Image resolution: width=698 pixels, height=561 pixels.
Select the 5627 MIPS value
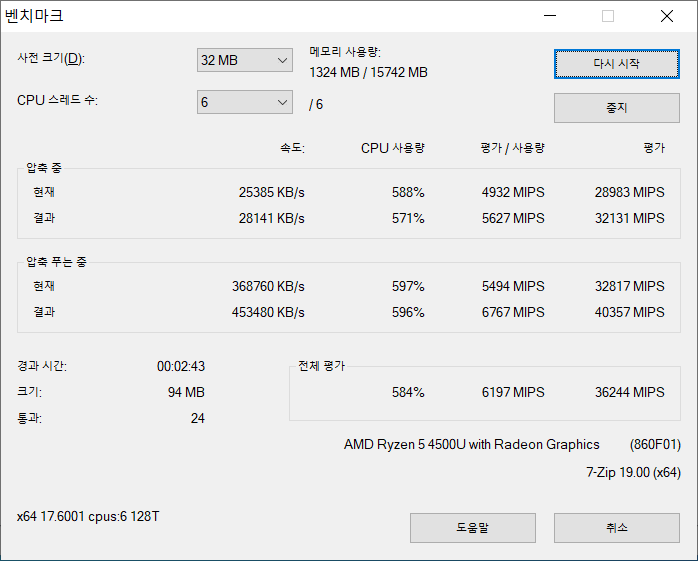(513, 218)
